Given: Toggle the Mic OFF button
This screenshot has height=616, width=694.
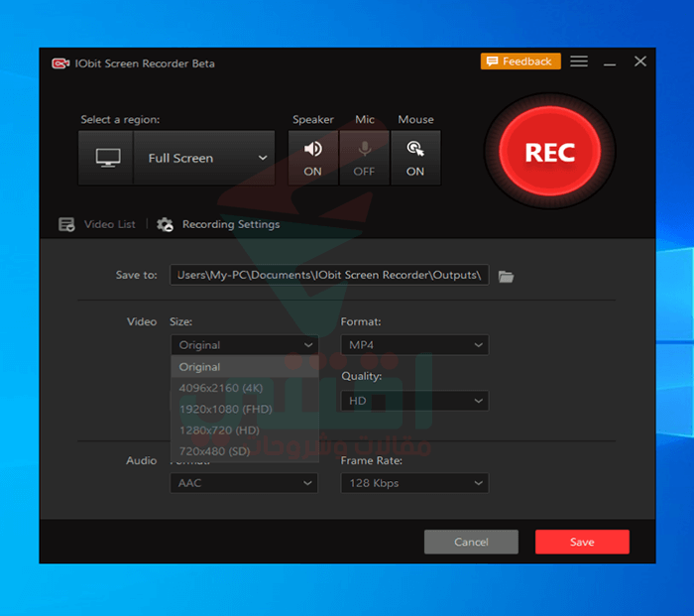Looking at the screenshot, I should coord(364,158).
